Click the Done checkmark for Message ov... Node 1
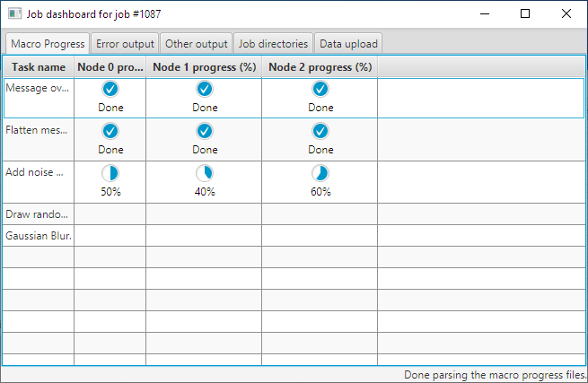 (205, 89)
